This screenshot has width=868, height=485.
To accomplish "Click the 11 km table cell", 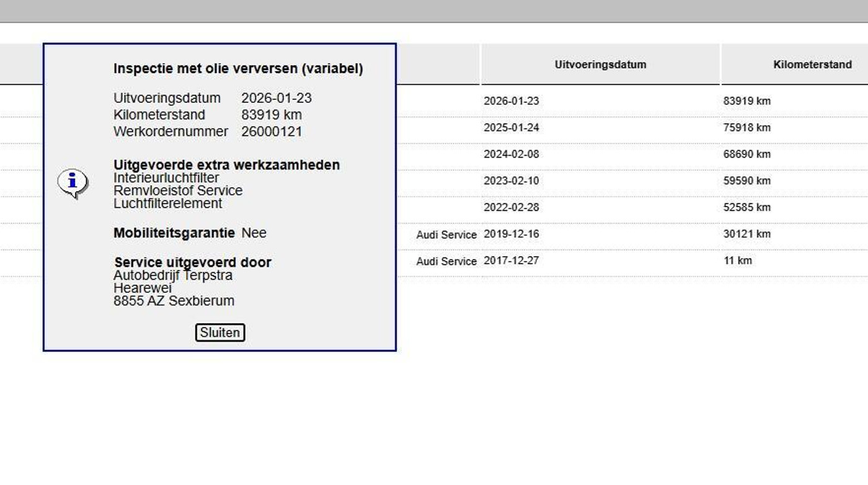I will 738,260.
